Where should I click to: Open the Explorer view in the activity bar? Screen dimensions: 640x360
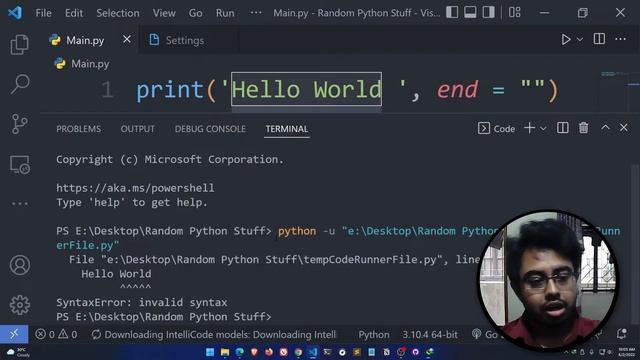20,44
